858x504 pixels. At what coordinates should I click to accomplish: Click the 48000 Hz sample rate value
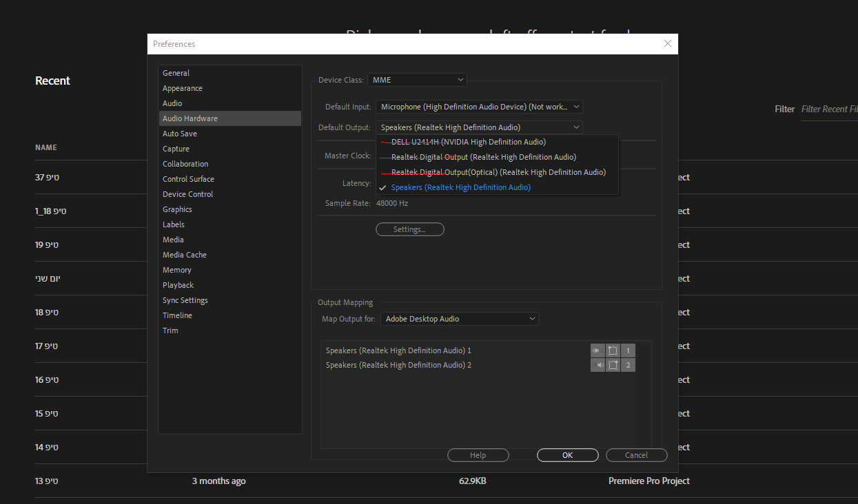click(x=392, y=204)
